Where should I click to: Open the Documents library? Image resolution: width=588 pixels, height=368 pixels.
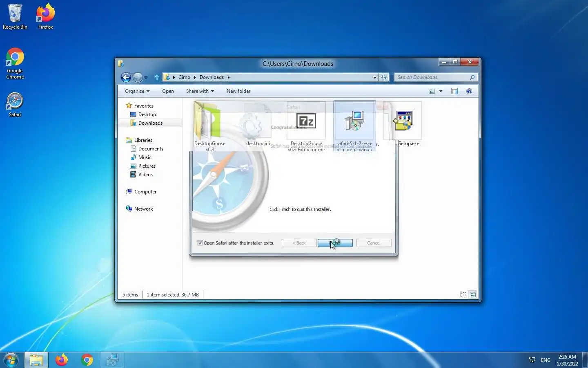point(147,149)
